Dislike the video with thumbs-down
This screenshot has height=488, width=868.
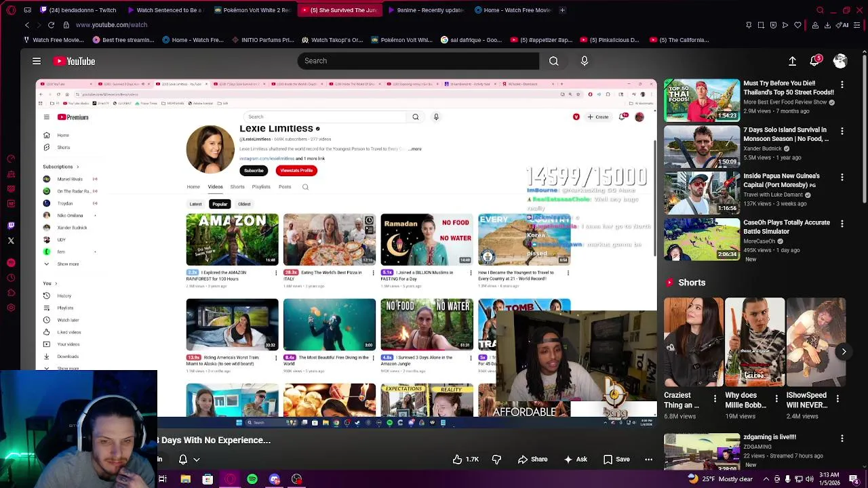coord(496,460)
